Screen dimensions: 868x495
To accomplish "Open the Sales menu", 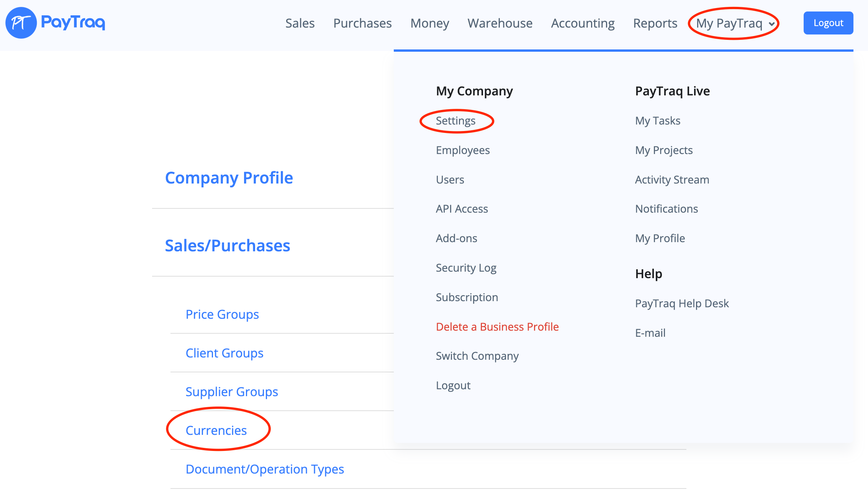I will pyautogui.click(x=300, y=23).
